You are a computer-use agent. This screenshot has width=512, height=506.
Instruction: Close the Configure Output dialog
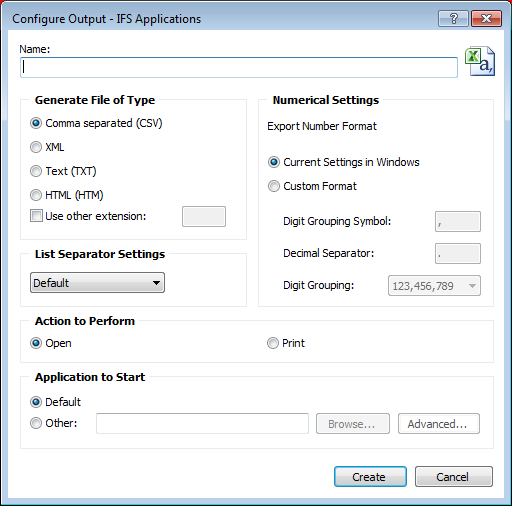[486, 19]
